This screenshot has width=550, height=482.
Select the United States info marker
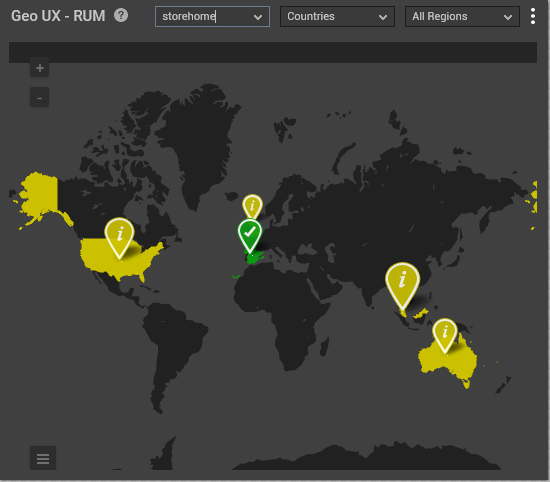(119, 237)
